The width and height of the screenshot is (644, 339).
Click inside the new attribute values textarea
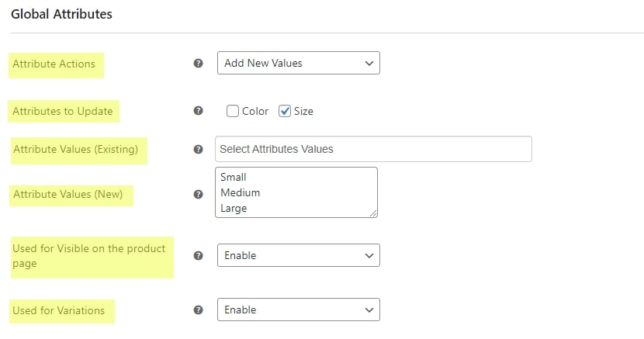(x=296, y=192)
